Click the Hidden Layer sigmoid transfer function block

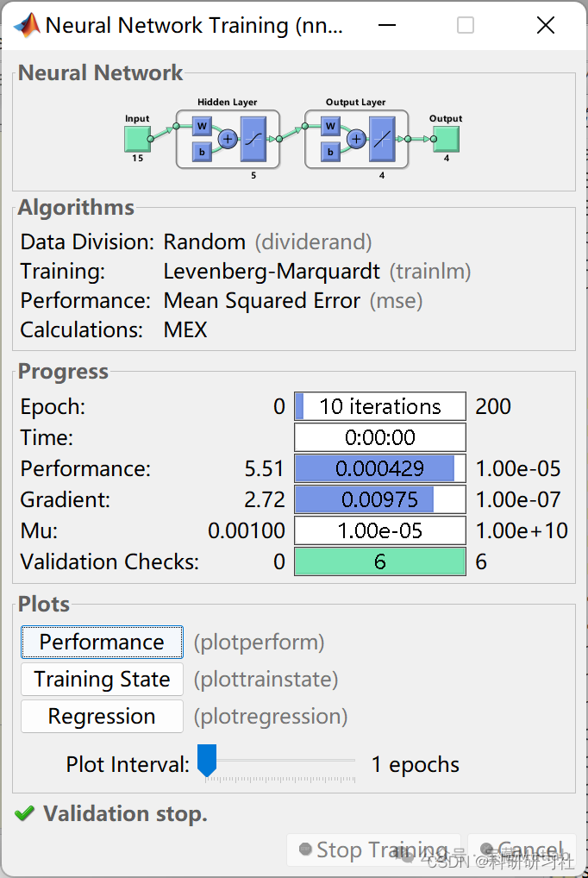click(x=253, y=139)
